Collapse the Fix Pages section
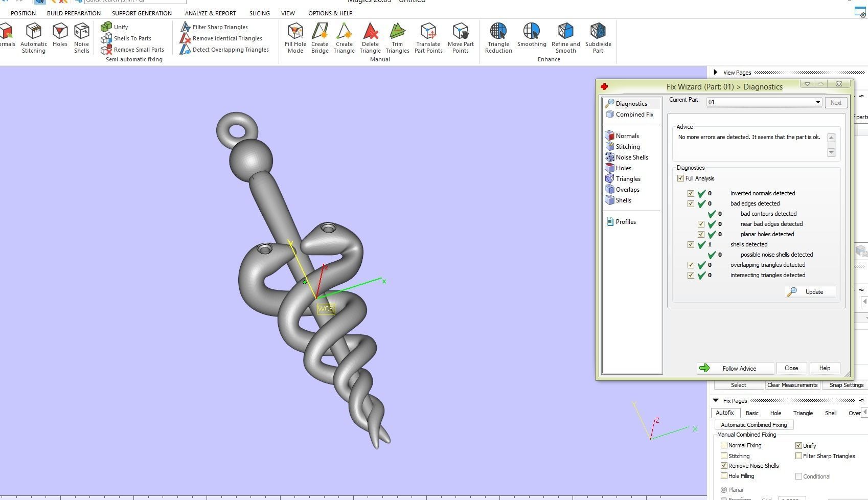The height and width of the screenshot is (500, 868). [716, 400]
